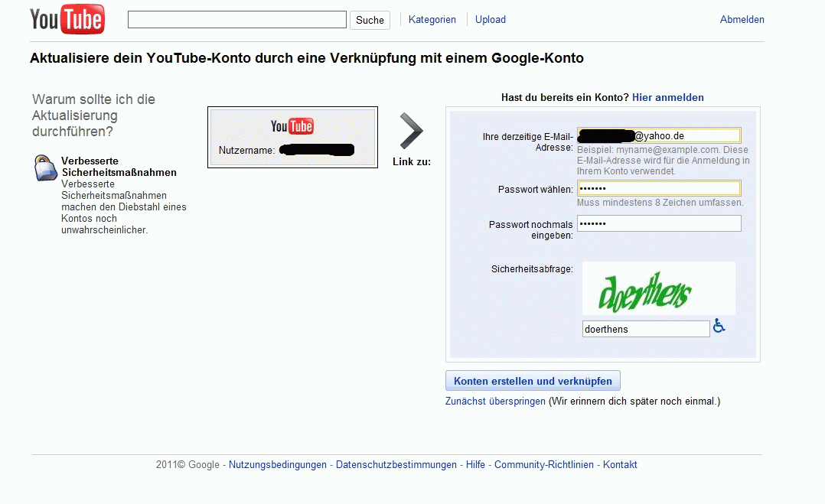Click the 'Passwort nochmals eingeben:' label

pyautogui.click(x=531, y=229)
